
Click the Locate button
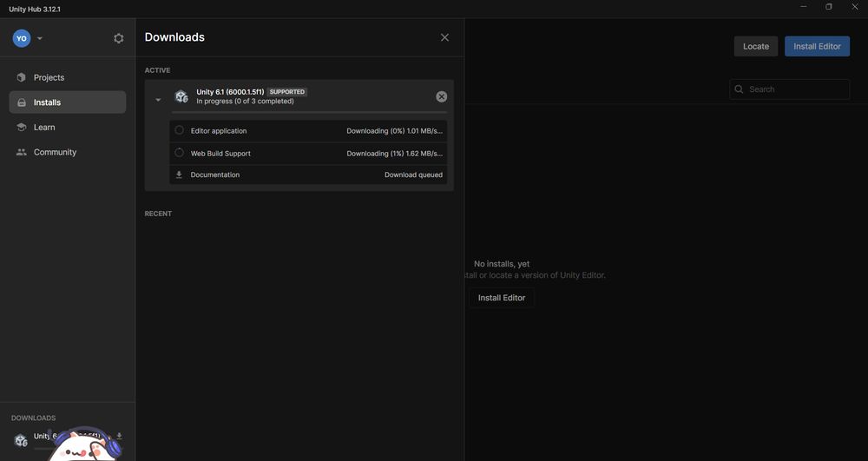click(756, 47)
